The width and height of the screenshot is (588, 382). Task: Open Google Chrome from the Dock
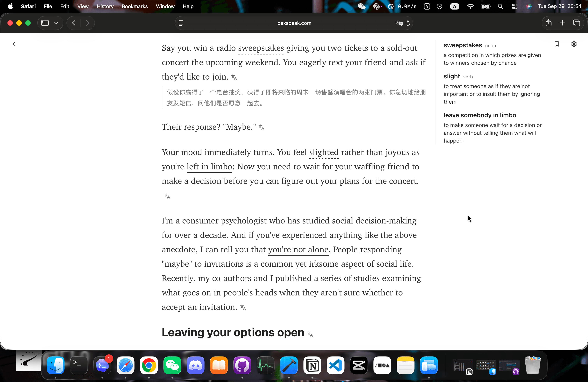(149, 365)
